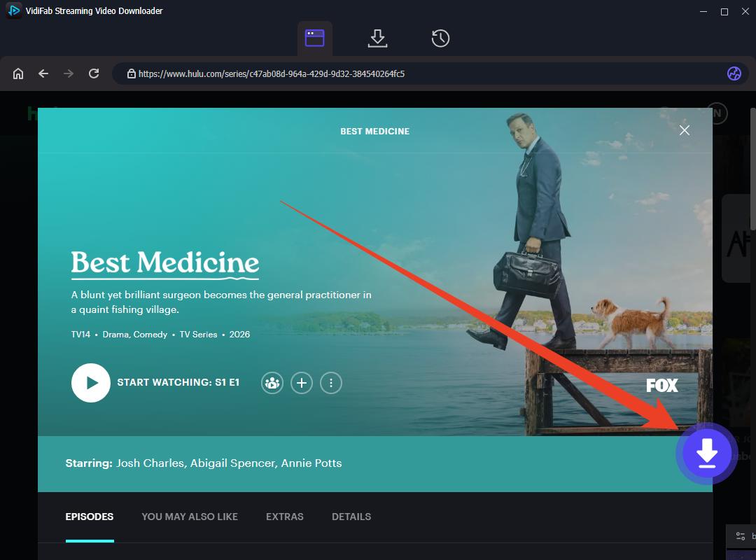Screen dimensions: 756x560
Task: Click the purple floating download button
Action: [707, 454]
